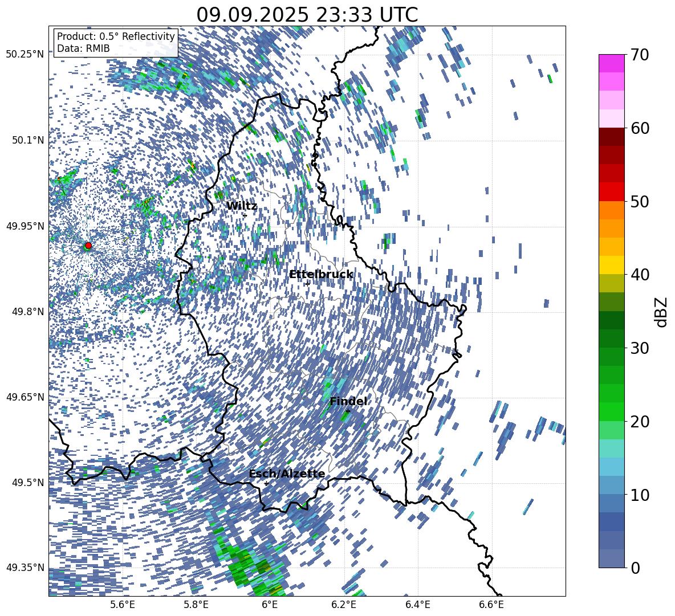
Task: Click the 49.35°N latitude label
Action: pyautogui.click(x=25, y=568)
